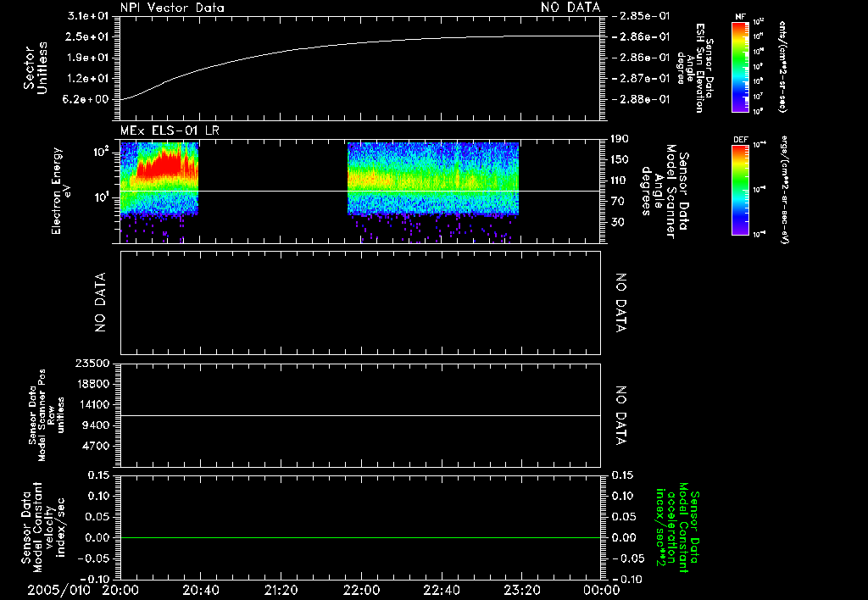This screenshot has width=868, height=600.
Task: Click the '190' scanner angle tick
Action: click(x=621, y=138)
